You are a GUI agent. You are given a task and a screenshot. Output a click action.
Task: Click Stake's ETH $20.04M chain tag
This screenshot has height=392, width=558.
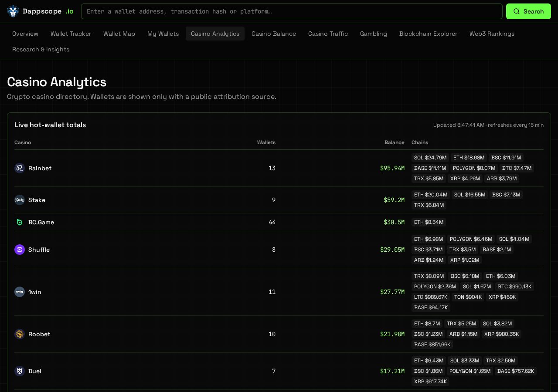(431, 195)
